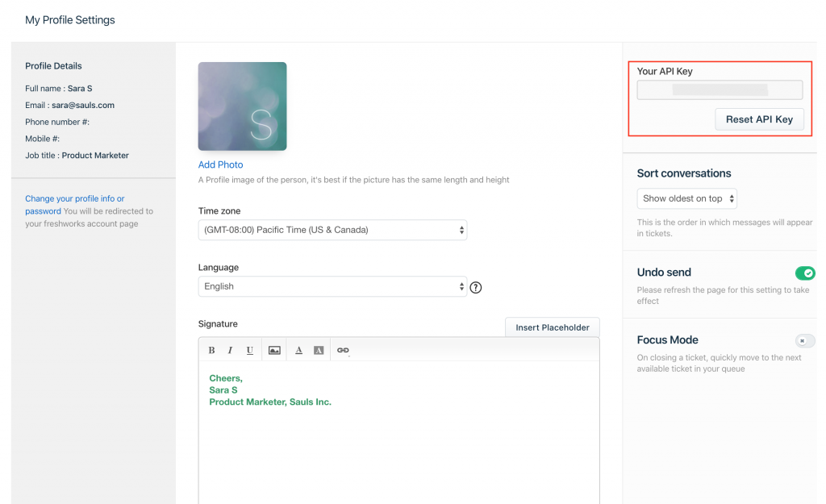Disable the Undo send toggle
This screenshot has height=504, width=826.
click(x=805, y=273)
